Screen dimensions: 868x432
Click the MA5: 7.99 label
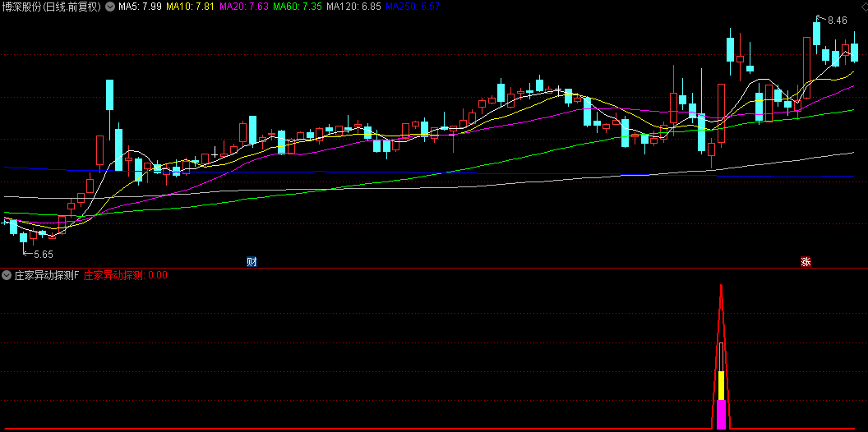coord(141,7)
